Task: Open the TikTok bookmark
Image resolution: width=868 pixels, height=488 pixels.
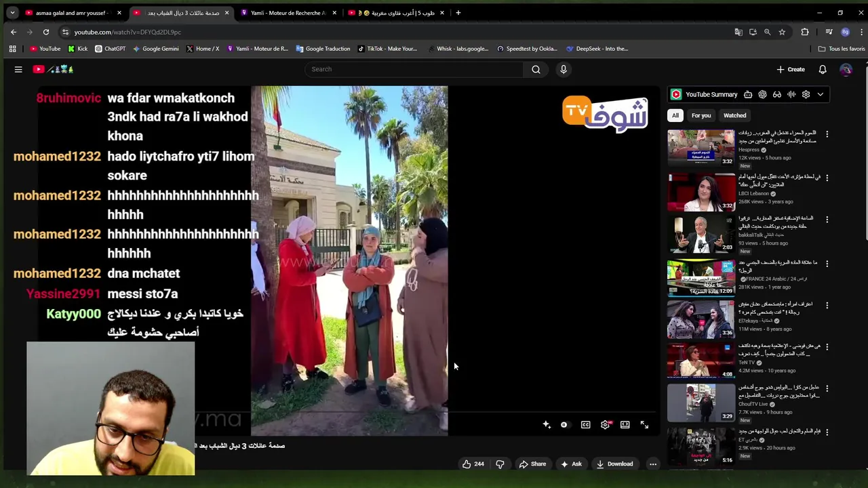Action: click(387, 49)
